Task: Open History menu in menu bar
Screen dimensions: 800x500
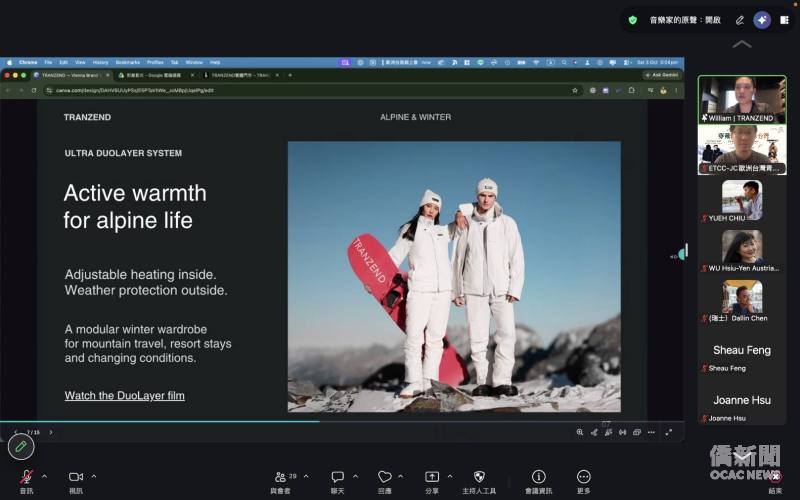Action: click(x=101, y=62)
